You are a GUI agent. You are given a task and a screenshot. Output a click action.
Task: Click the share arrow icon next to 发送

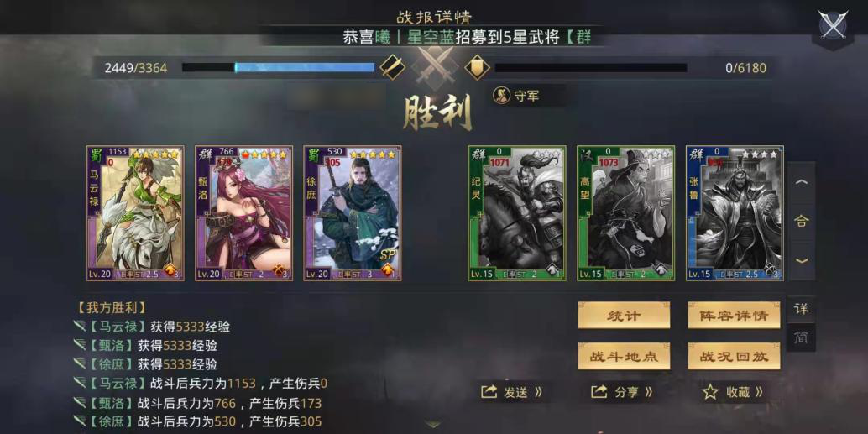click(489, 393)
